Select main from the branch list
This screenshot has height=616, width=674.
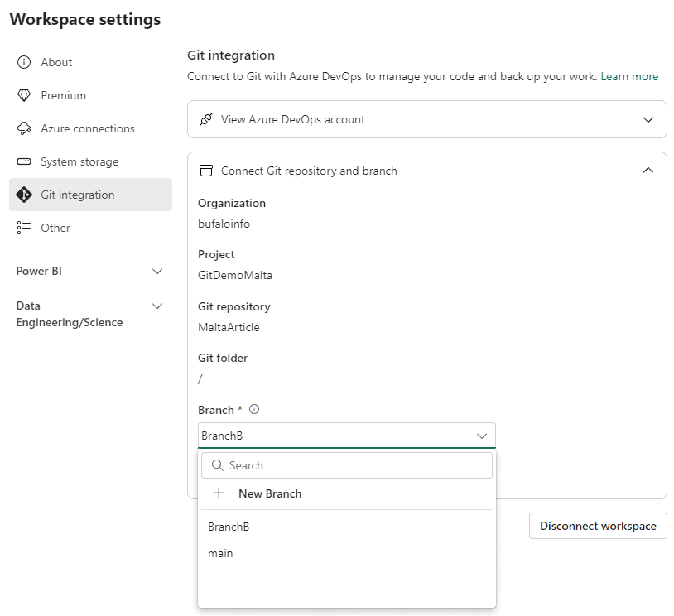(346, 554)
